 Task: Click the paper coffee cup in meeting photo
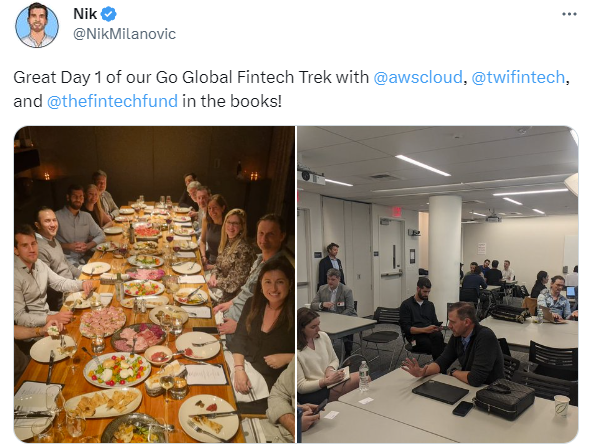(x=561, y=405)
